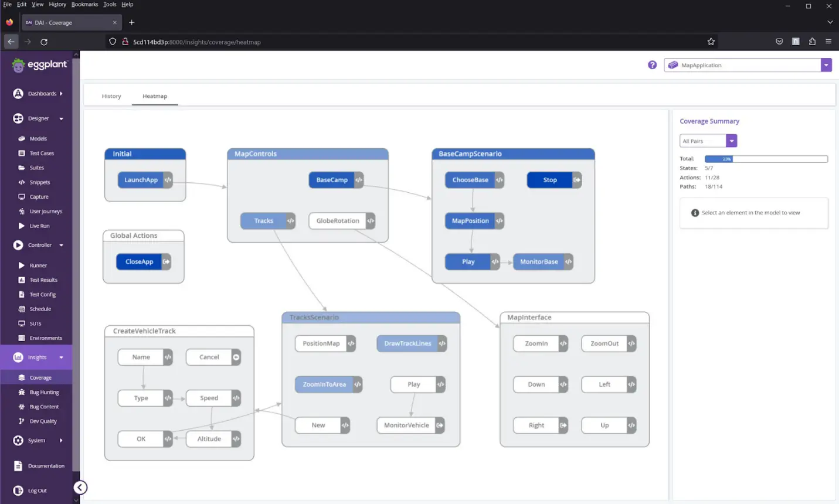Bookmark this page with the star icon

click(x=711, y=42)
